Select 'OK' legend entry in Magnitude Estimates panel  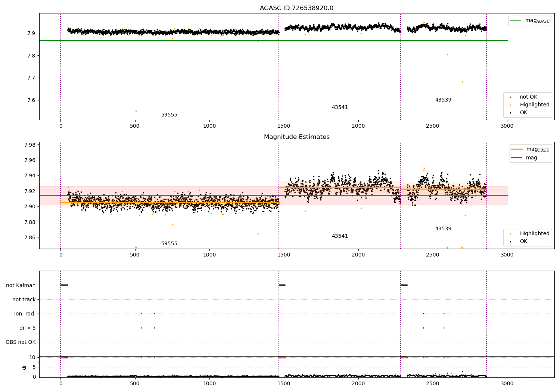[523, 242]
